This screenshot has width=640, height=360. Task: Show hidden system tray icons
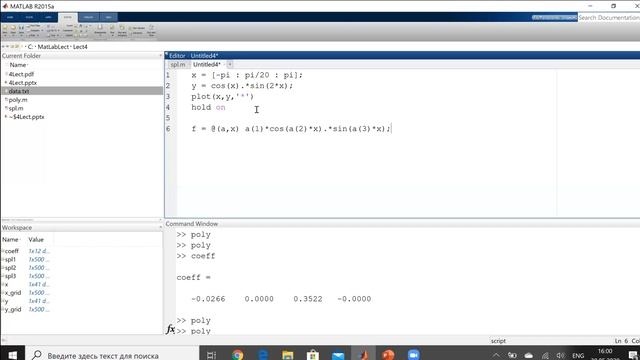[x=496, y=356]
